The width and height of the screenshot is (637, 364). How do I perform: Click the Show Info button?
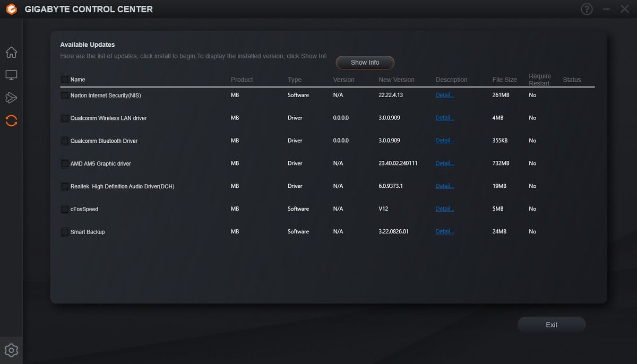tap(365, 63)
